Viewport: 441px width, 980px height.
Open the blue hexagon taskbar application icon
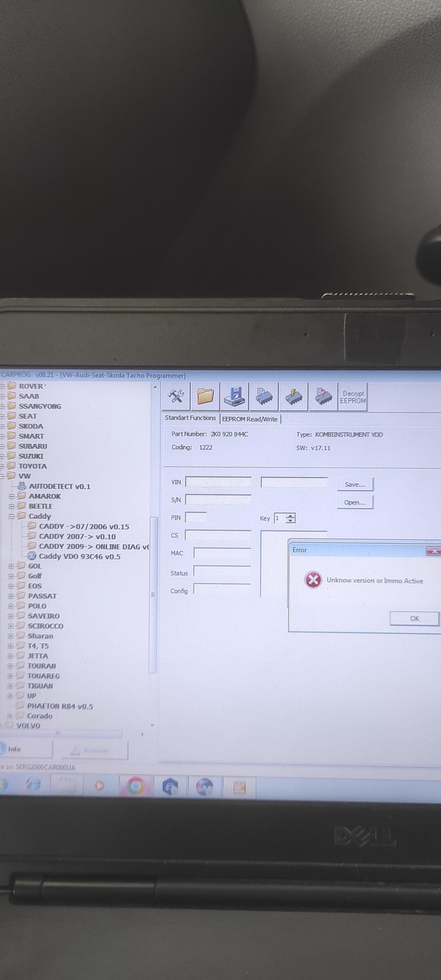(x=170, y=786)
